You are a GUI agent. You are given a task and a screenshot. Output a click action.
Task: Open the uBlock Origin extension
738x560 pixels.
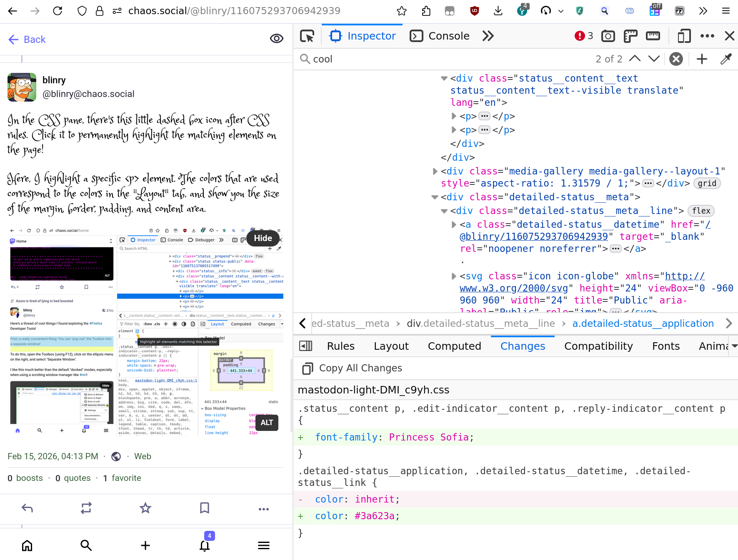[x=474, y=11]
